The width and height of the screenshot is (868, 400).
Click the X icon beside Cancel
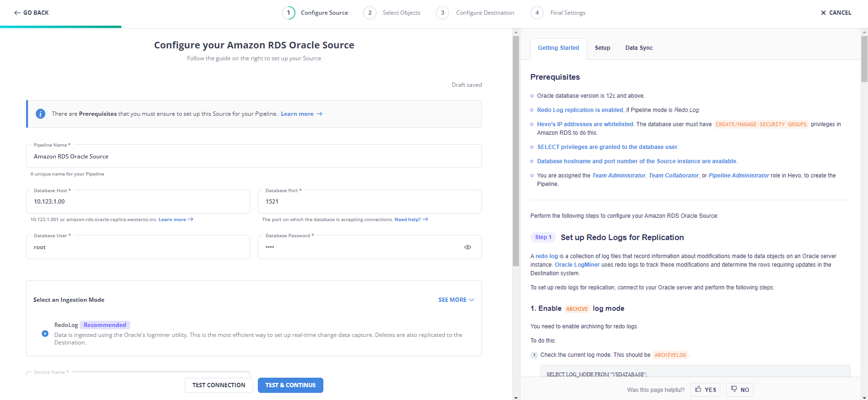(823, 13)
